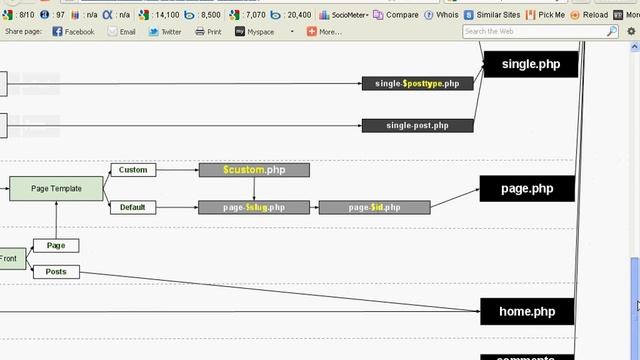Click the Compare toolbar button
Screen dimensions: 640x360
(396, 15)
